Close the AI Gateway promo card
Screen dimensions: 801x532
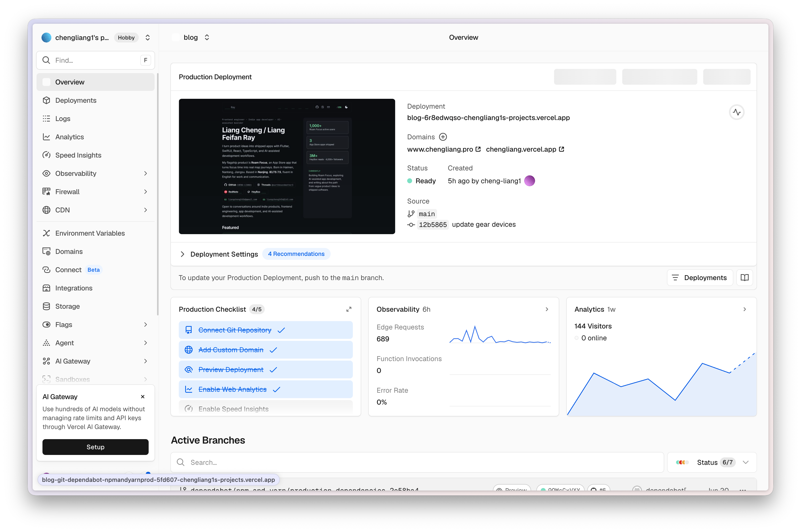143,397
